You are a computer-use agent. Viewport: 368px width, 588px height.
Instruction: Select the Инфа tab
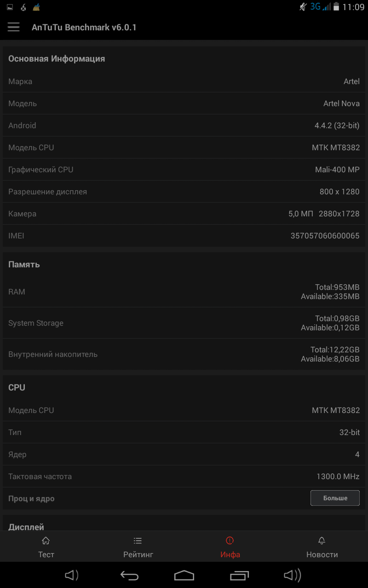point(230,547)
